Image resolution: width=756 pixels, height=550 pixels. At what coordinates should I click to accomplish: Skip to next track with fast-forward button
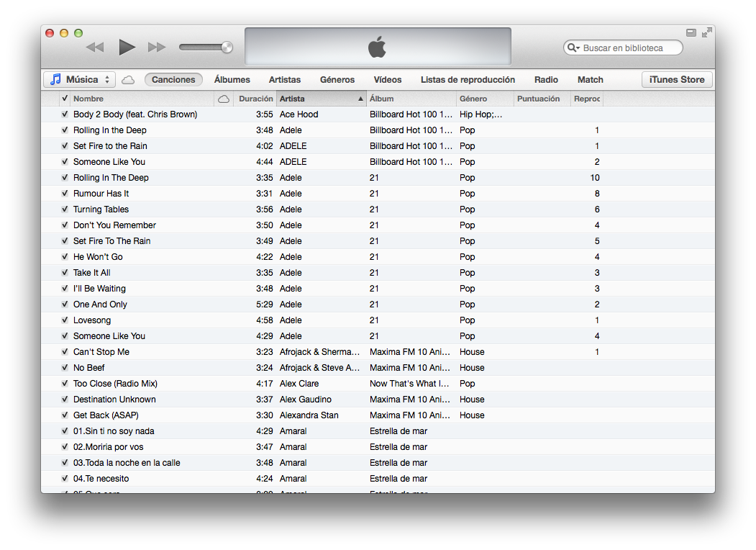click(157, 48)
